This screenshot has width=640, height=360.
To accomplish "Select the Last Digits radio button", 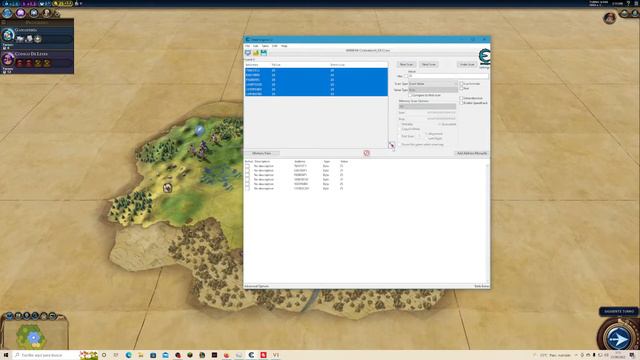I will 426,138.
